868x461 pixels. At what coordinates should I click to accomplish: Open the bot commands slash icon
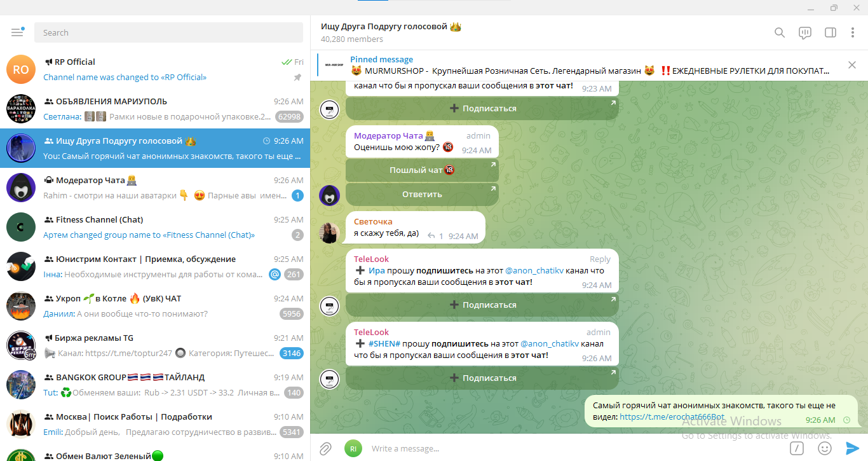coord(796,448)
